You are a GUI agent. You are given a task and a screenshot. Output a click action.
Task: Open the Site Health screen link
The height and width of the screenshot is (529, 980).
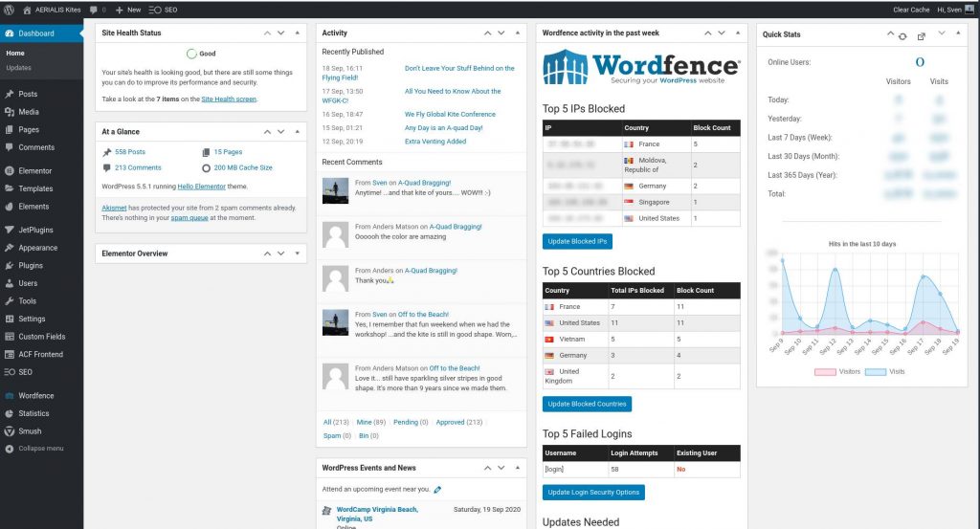229,99
